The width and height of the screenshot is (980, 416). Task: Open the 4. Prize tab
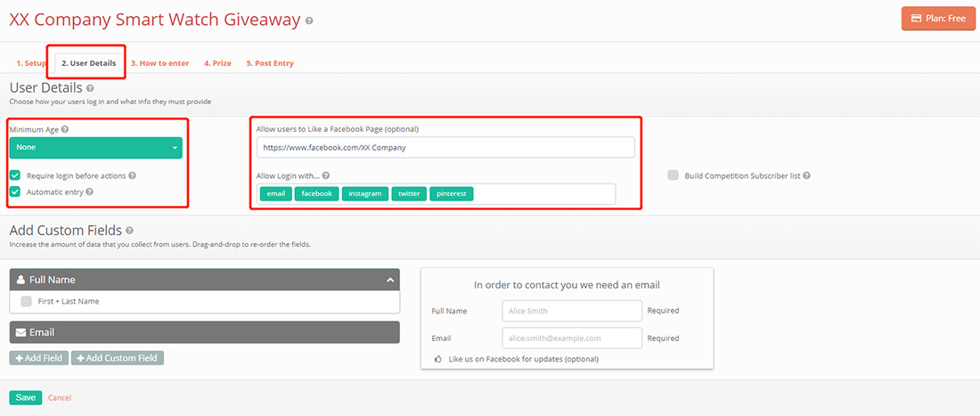[x=217, y=63]
